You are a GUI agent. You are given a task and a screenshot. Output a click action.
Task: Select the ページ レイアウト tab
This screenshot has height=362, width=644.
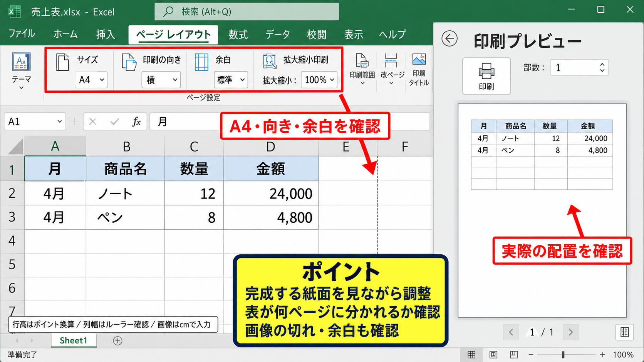point(173,35)
